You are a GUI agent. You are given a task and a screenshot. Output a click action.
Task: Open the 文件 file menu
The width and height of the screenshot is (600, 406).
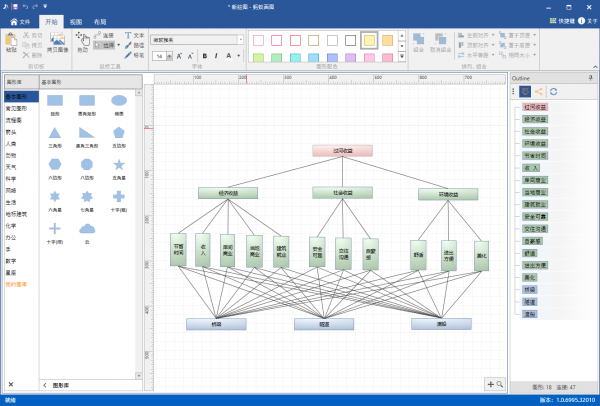point(20,20)
